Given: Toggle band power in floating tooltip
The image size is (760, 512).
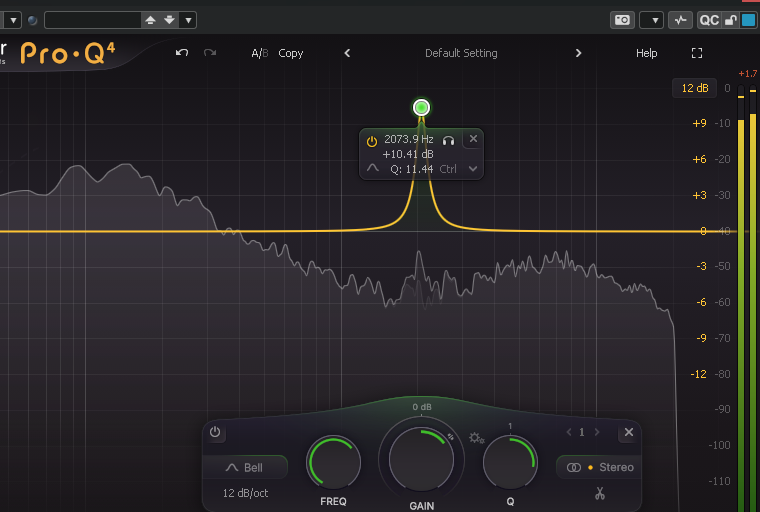Looking at the screenshot, I should [x=372, y=142].
